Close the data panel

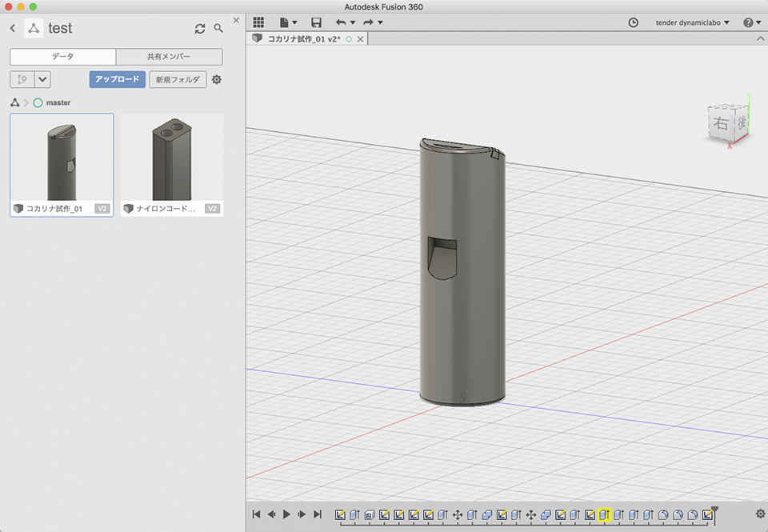(x=236, y=20)
